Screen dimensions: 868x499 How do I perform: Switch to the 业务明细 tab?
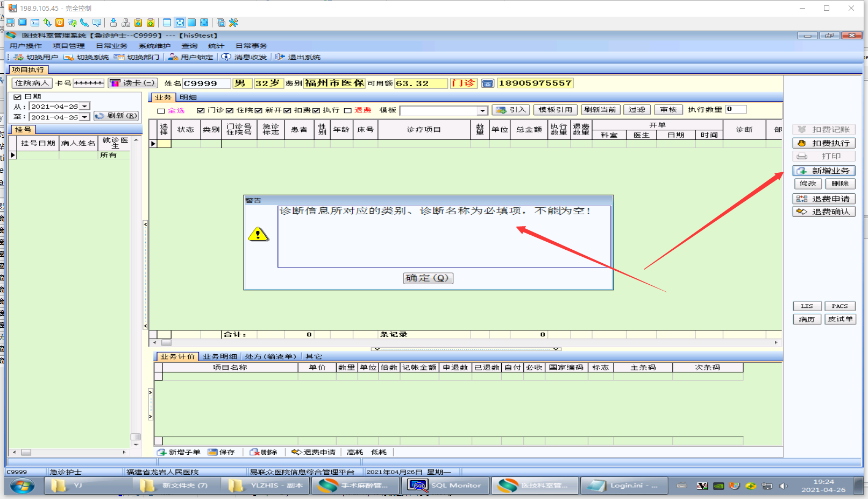click(x=220, y=356)
